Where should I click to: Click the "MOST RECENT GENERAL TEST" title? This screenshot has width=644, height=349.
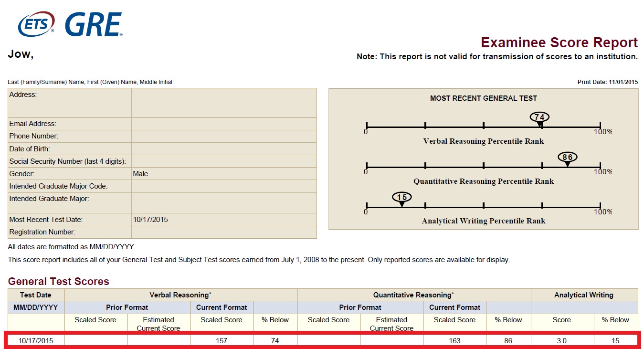click(x=484, y=98)
